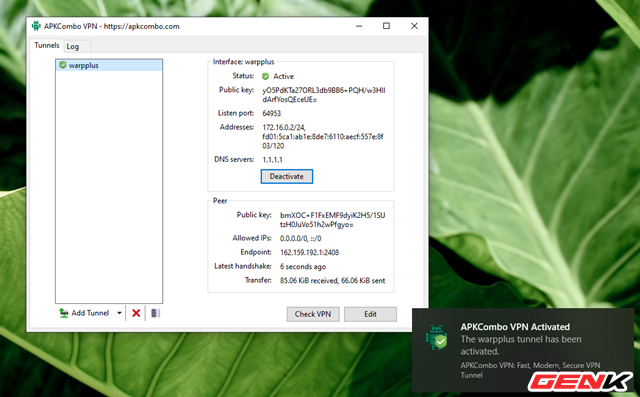Click the Check VPN button

[313, 314]
